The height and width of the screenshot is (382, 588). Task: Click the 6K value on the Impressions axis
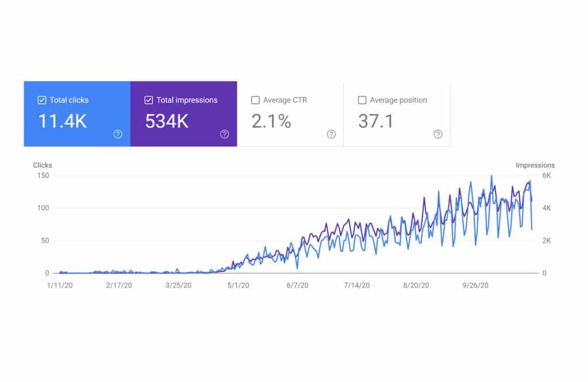click(x=547, y=176)
